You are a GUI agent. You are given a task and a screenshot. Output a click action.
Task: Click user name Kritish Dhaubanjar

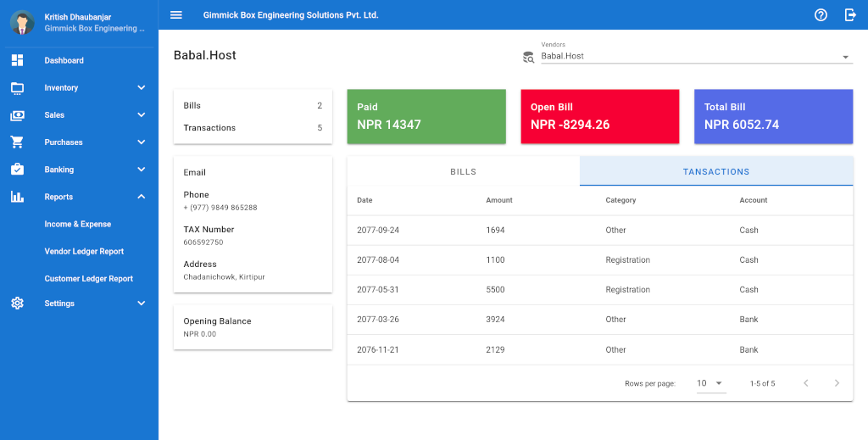pos(78,17)
